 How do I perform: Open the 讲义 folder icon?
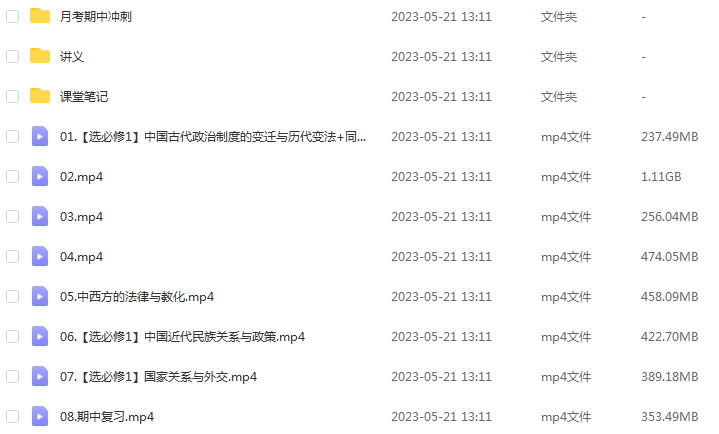pyautogui.click(x=40, y=56)
